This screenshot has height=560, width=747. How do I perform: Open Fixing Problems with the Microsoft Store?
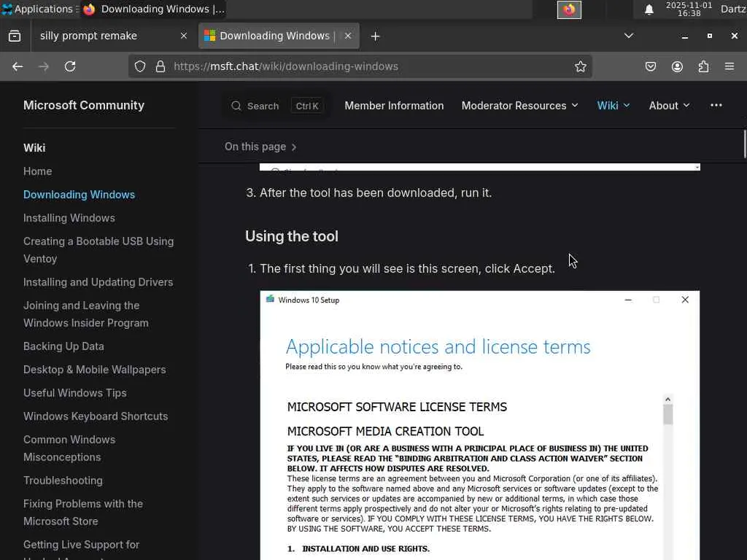click(x=83, y=513)
